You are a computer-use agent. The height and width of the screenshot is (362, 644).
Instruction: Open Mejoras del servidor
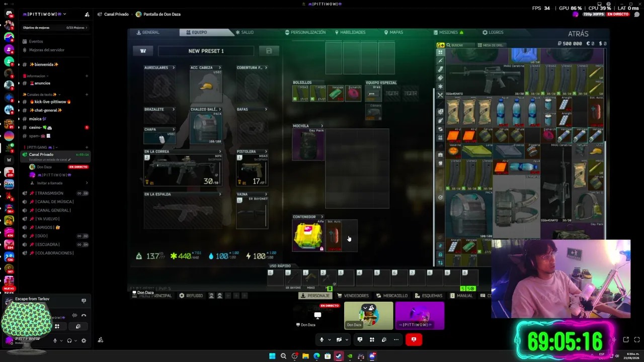tap(47, 50)
